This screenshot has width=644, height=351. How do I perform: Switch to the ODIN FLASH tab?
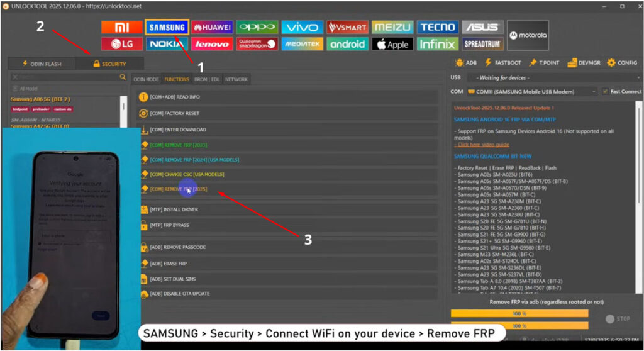point(42,64)
